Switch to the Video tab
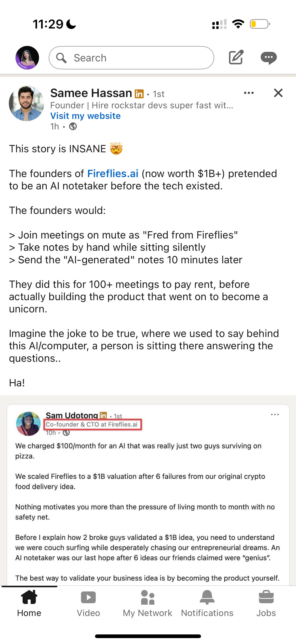Screen dimensions: 296x644 point(88,603)
